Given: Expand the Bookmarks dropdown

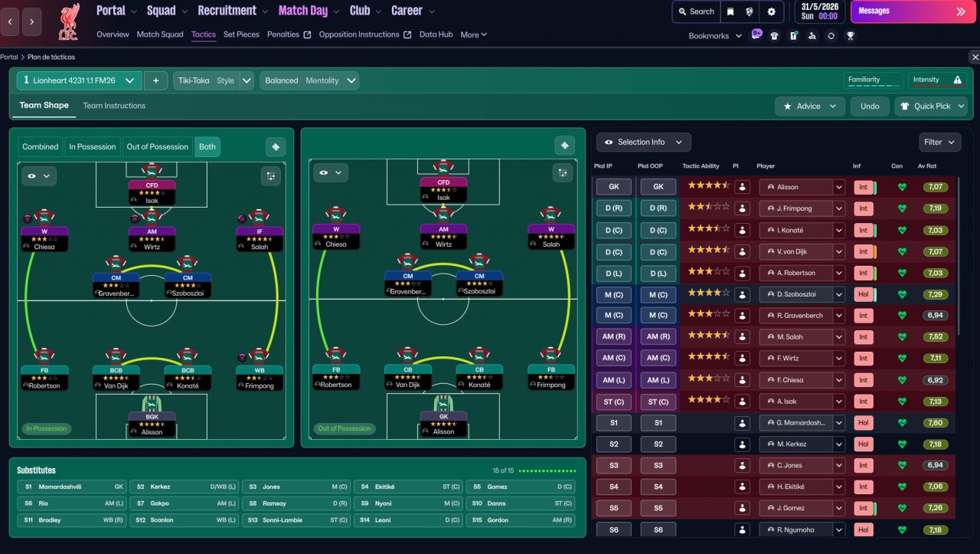Looking at the screenshot, I should 715,36.
